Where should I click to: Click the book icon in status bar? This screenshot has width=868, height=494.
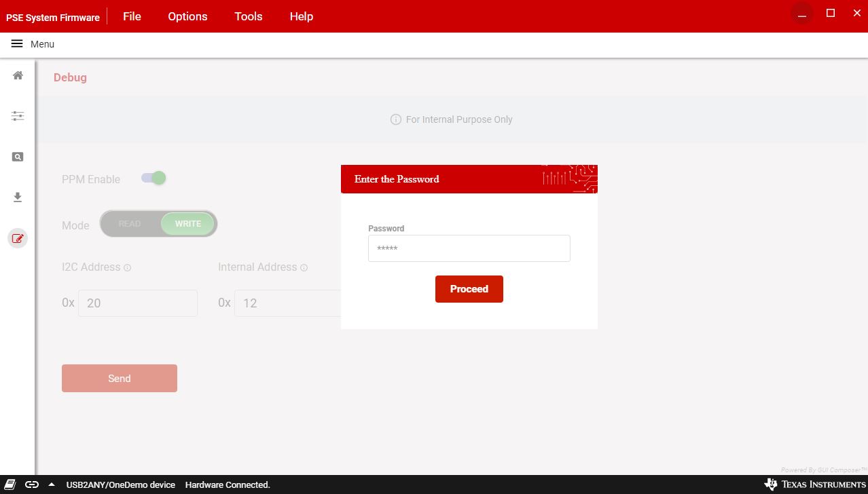tap(11, 484)
